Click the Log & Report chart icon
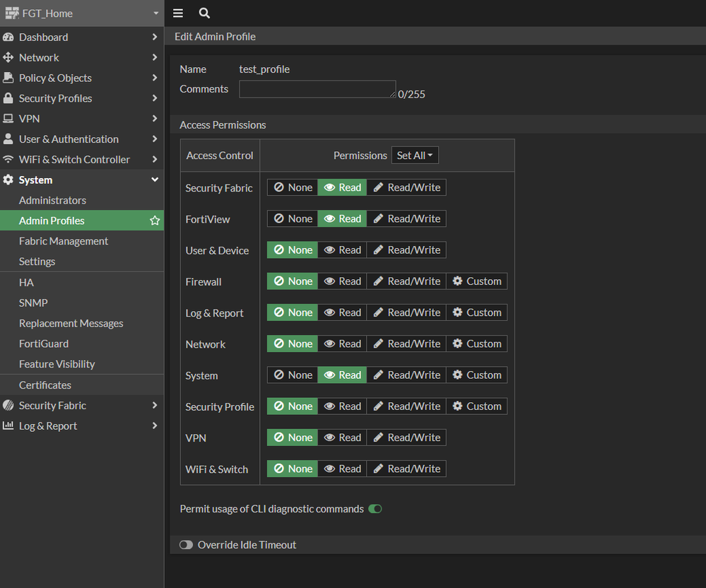The height and width of the screenshot is (588, 706). (8, 426)
